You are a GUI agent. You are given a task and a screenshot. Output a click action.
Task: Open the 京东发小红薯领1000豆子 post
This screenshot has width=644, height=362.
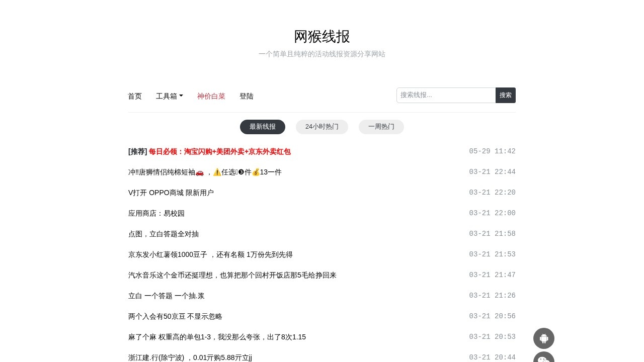[210, 254]
